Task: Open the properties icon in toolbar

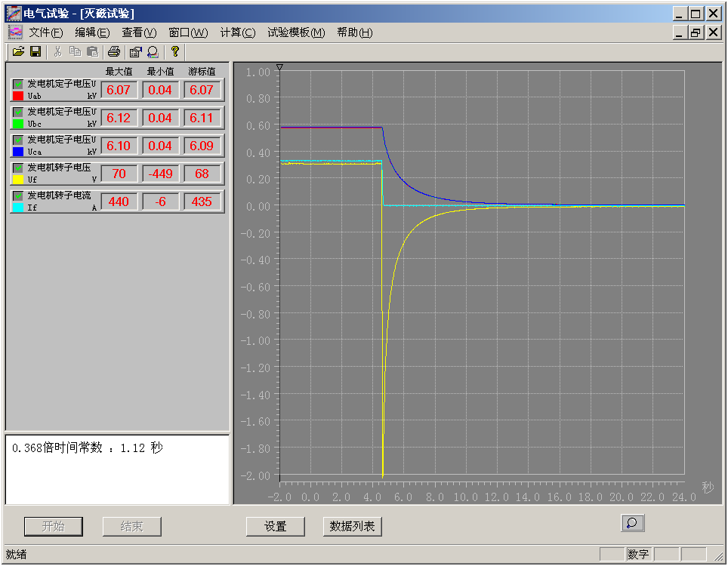Action: [x=135, y=51]
